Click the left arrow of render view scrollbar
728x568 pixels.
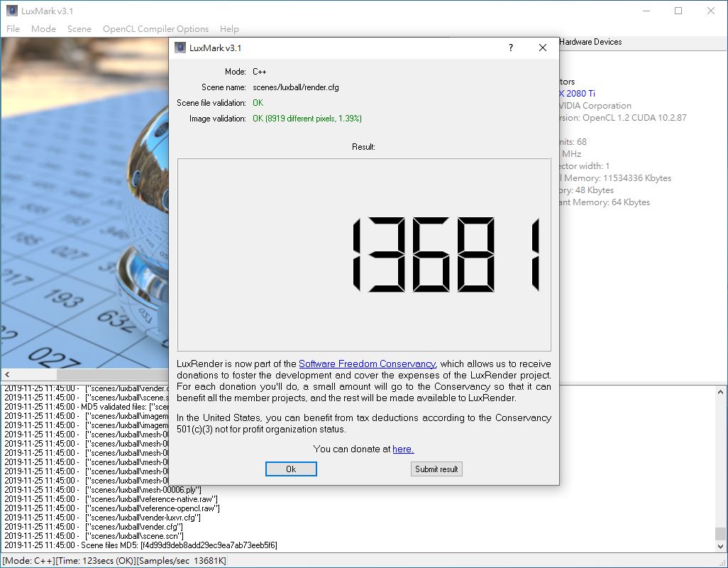(7, 374)
